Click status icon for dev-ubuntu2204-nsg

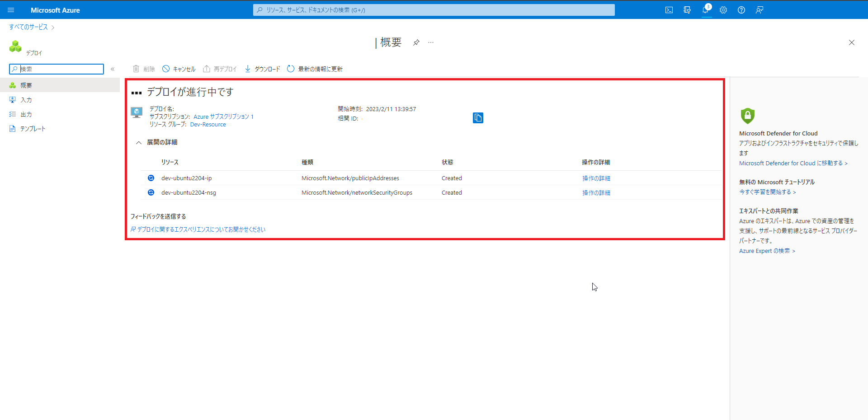[x=151, y=192]
